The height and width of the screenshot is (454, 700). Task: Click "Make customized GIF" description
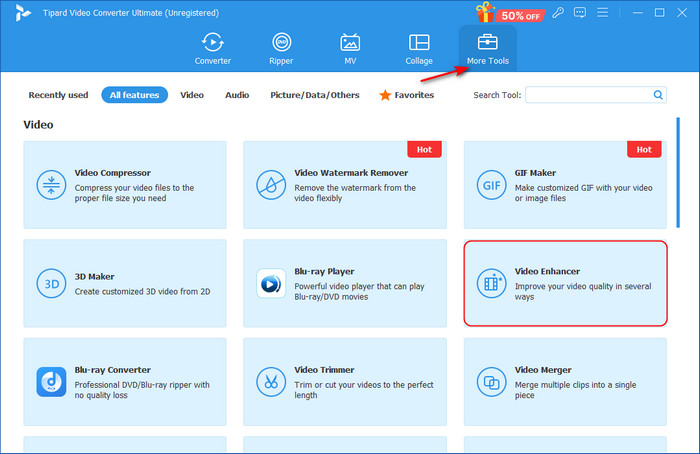point(583,193)
